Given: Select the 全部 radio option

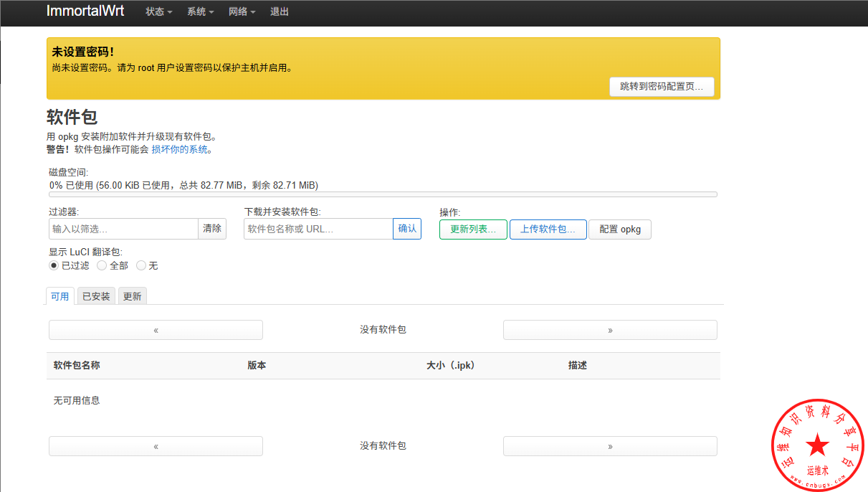Looking at the screenshot, I should [x=102, y=265].
